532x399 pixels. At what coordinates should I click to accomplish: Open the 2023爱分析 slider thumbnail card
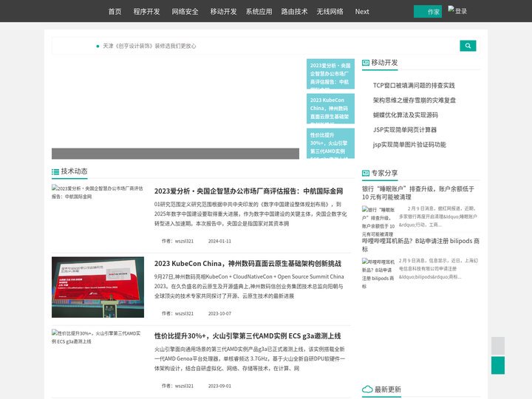[x=330, y=74]
